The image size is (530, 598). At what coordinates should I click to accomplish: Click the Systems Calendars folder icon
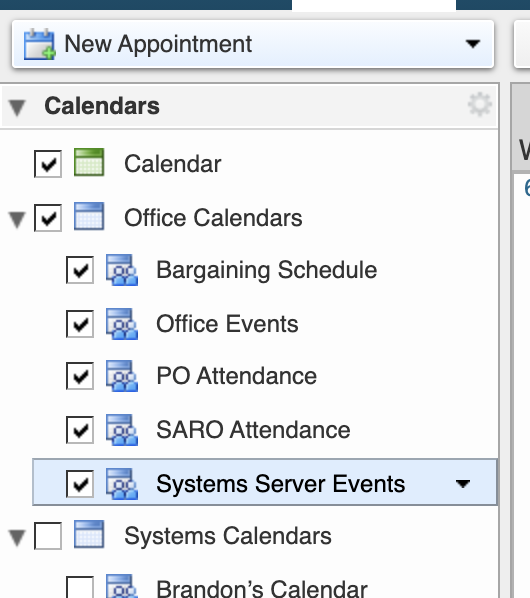(89, 534)
